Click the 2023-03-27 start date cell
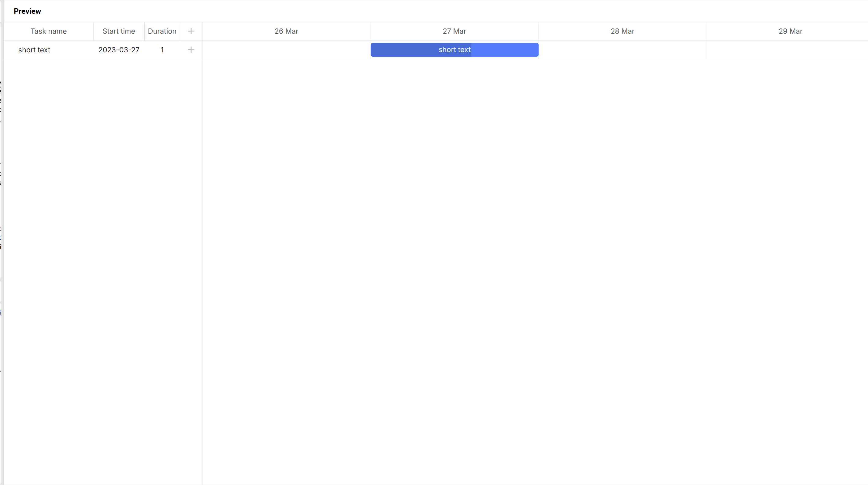 pos(119,50)
